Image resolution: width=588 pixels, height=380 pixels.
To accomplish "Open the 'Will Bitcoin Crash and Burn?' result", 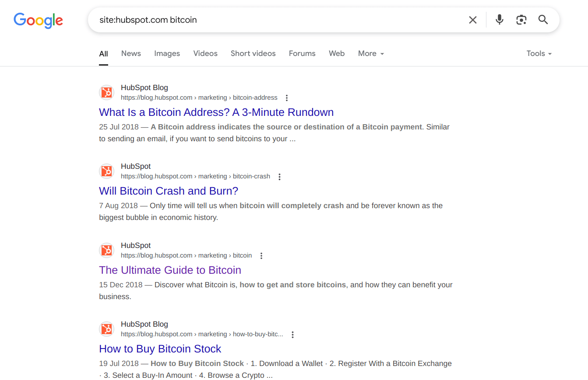I will coord(169,191).
